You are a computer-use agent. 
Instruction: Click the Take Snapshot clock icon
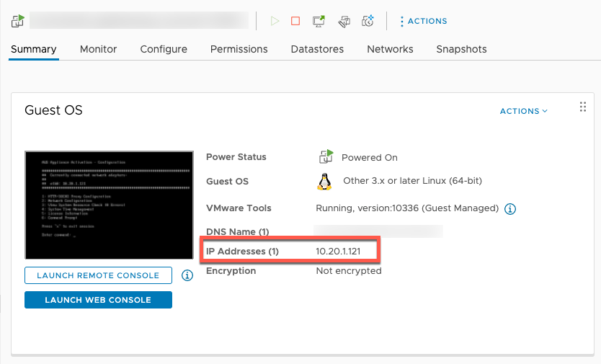(368, 21)
